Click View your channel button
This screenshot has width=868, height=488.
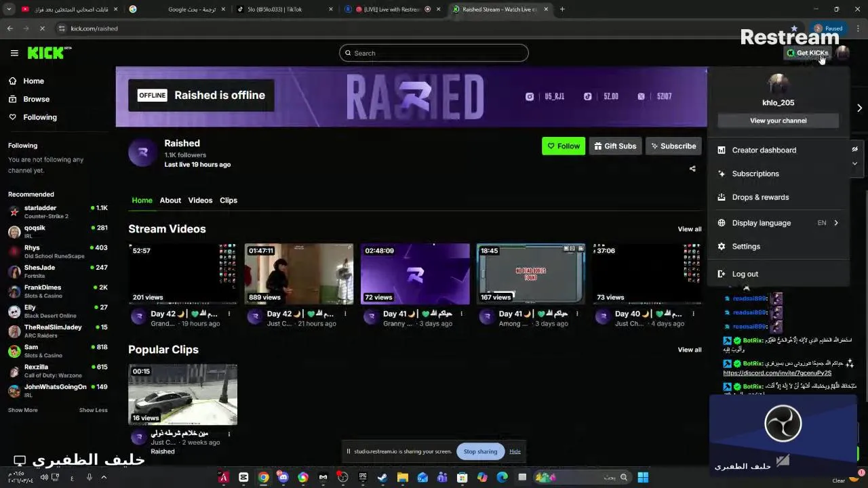(x=778, y=121)
